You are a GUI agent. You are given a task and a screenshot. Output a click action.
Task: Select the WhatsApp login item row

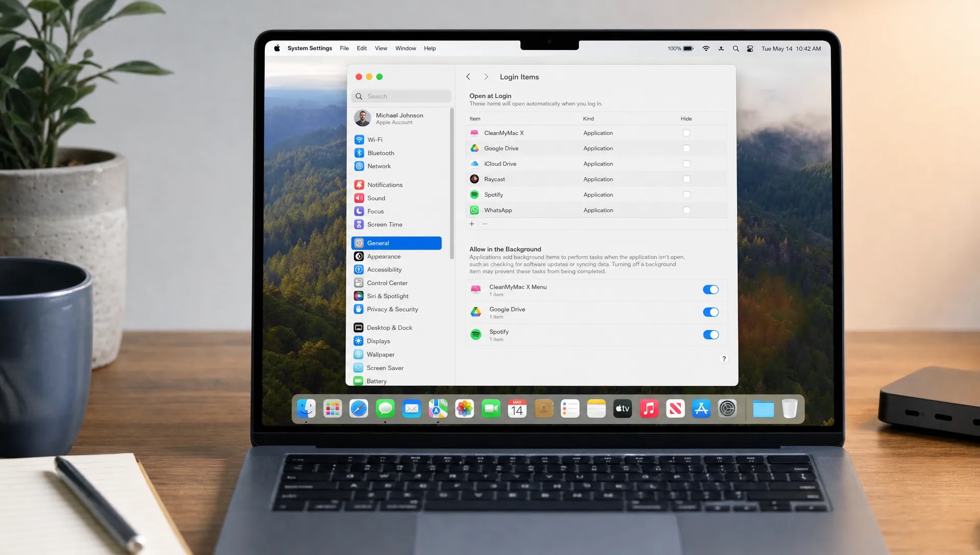[x=596, y=210]
